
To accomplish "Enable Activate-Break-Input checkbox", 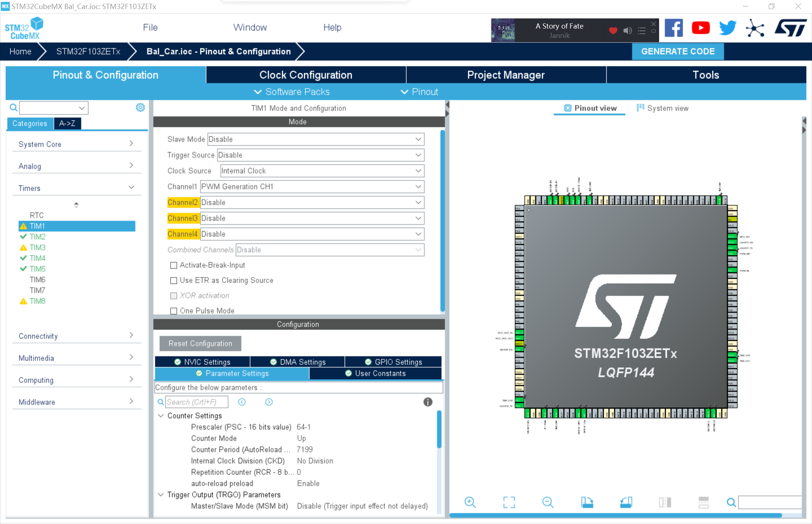I will (174, 265).
